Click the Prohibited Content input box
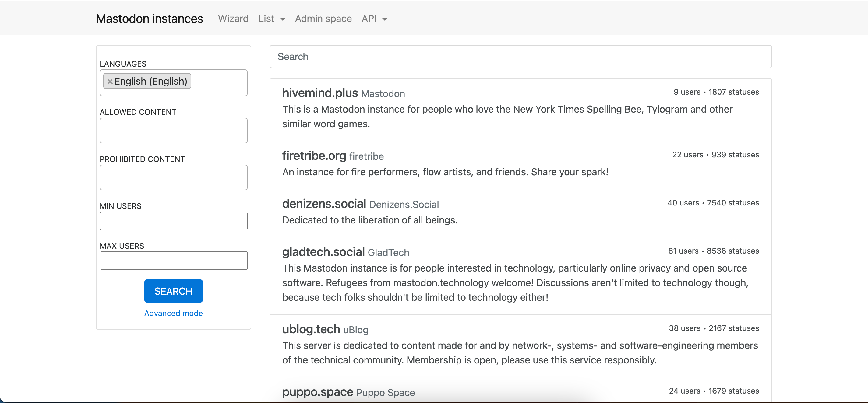This screenshot has height=403, width=868. [x=173, y=177]
